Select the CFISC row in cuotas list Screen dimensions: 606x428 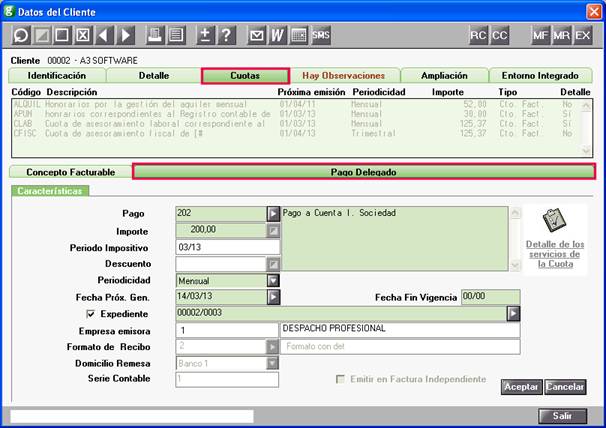pyautogui.click(x=297, y=133)
